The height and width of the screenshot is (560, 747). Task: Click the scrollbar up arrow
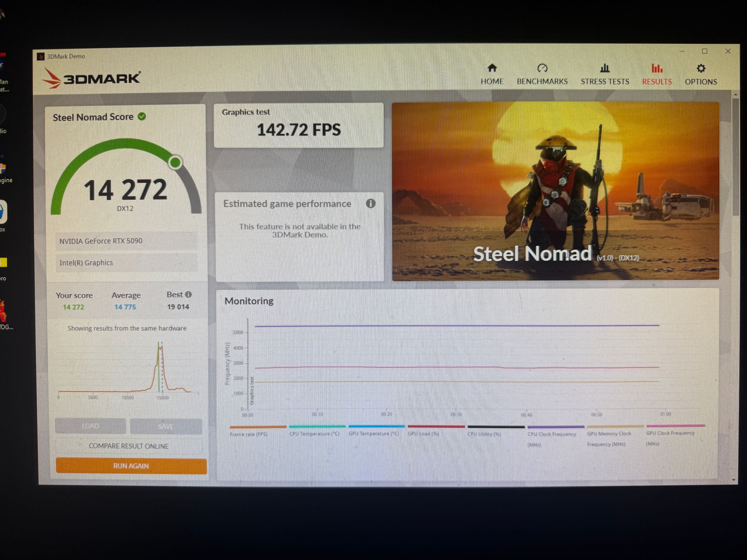[736, 94]
